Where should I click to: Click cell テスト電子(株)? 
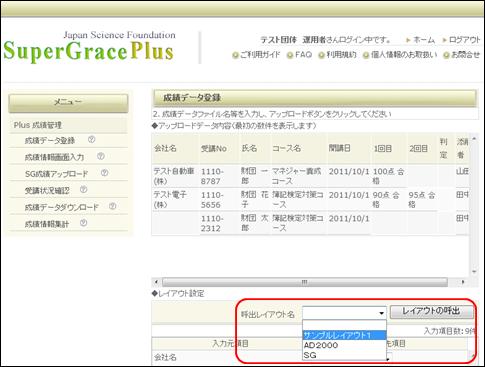[x=175, y=199]
